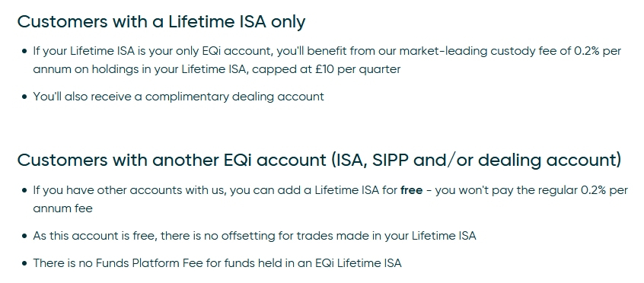Screen dimensions: 644x283
Task: Click the "Customers with a Lifetime ISA only" heading
Action: (161, 22)
